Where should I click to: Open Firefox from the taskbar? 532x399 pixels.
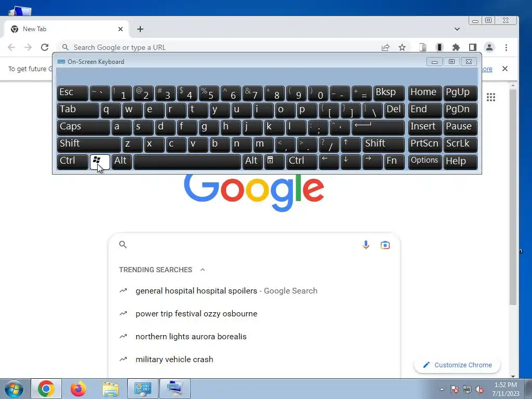[x=78, y=389]
